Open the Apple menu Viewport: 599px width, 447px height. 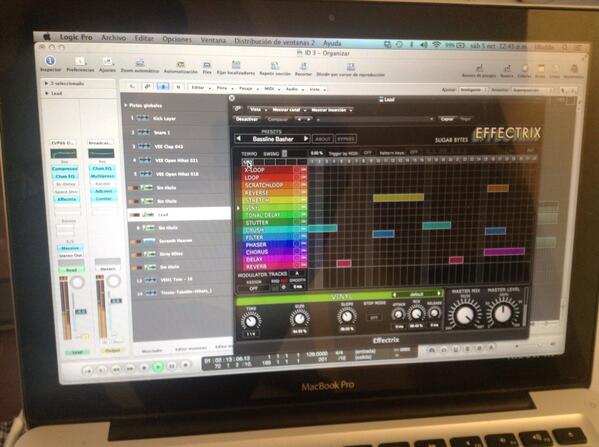(47, 37)
